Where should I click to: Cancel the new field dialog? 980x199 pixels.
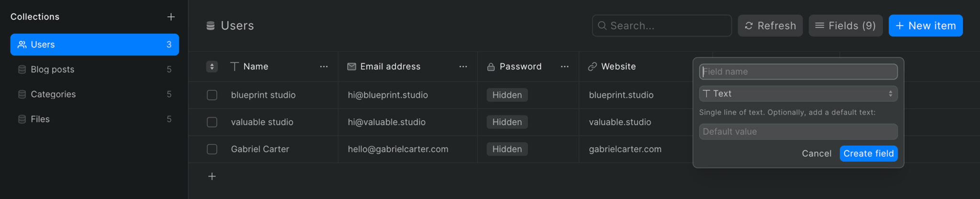816,153
